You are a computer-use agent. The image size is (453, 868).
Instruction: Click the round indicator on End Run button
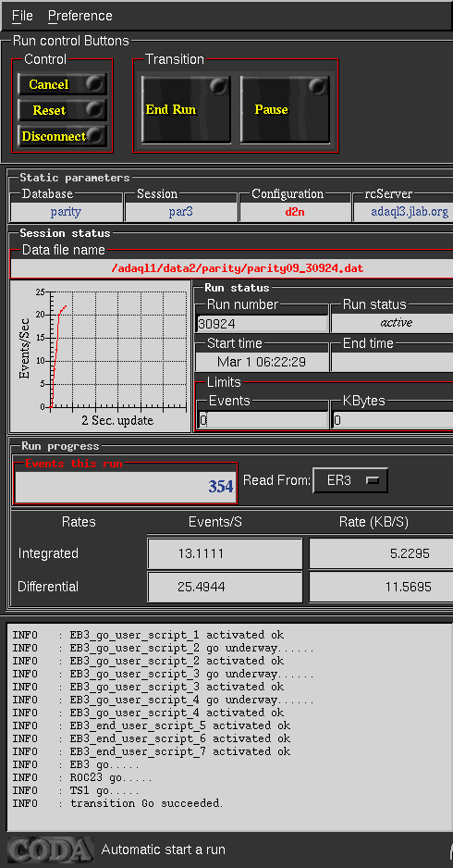point(218,86)
